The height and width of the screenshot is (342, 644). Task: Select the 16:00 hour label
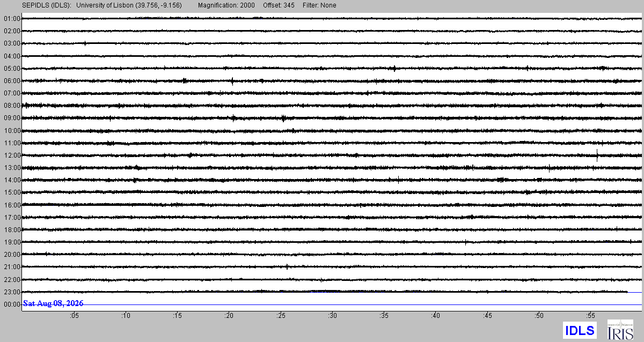[x=12, y=205]
